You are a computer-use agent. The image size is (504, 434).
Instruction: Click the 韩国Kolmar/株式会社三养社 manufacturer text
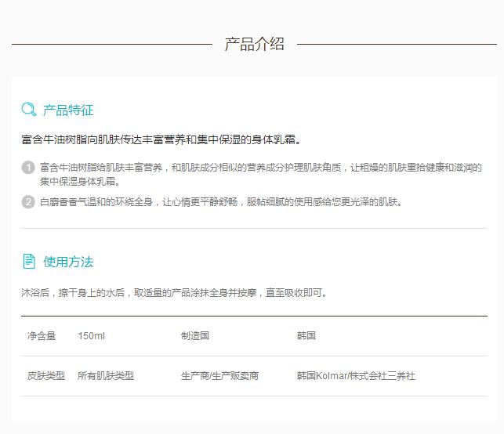coord(356,376)
